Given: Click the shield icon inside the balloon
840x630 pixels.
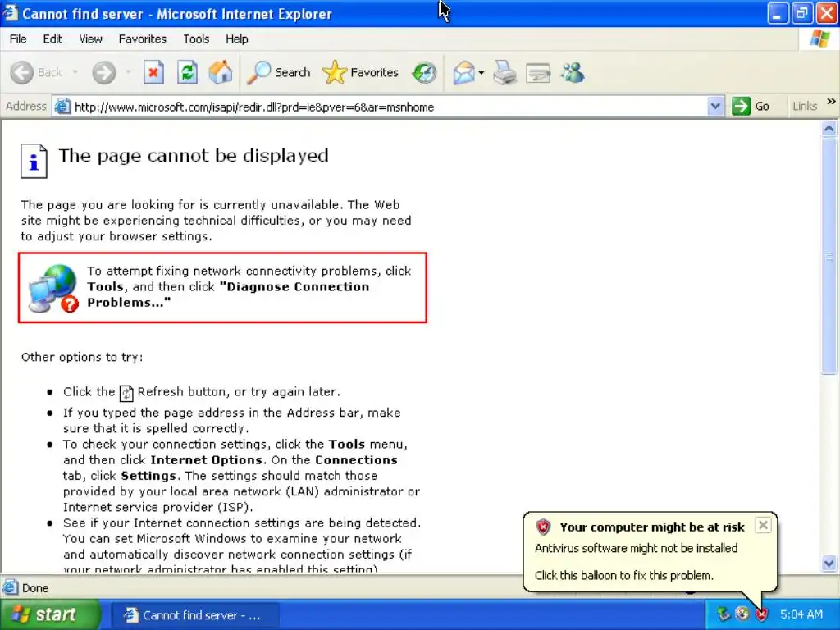Looking at the screenshot, I should point(543,527).
